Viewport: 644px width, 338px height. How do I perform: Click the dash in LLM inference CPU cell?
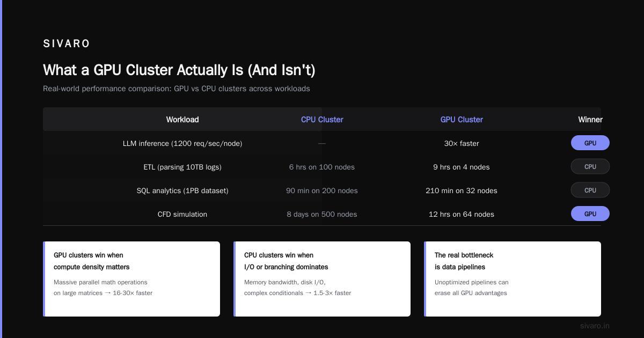[322, 143]
